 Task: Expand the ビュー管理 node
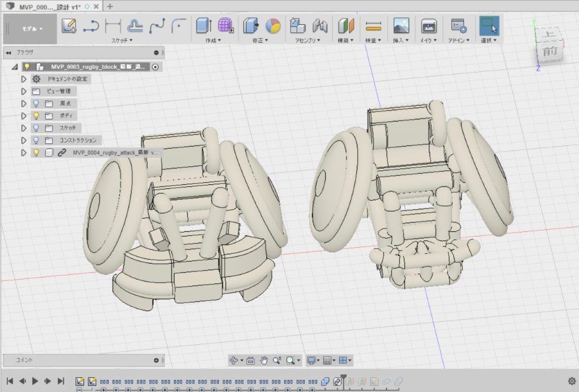24,91
